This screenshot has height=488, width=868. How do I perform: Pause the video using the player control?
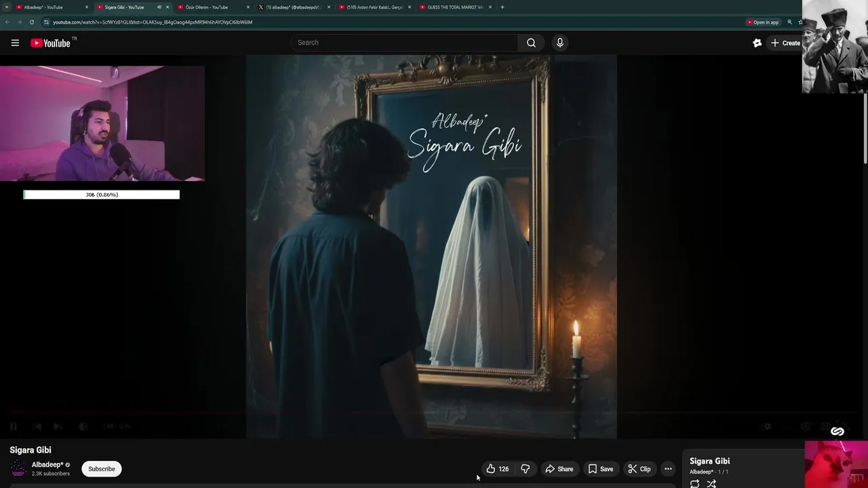click(x=14, y=426)
